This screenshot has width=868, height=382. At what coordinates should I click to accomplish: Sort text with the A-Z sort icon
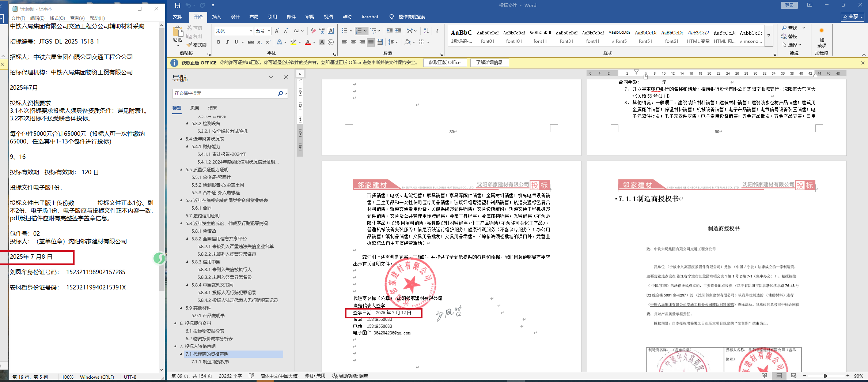[x=426, y=31]
